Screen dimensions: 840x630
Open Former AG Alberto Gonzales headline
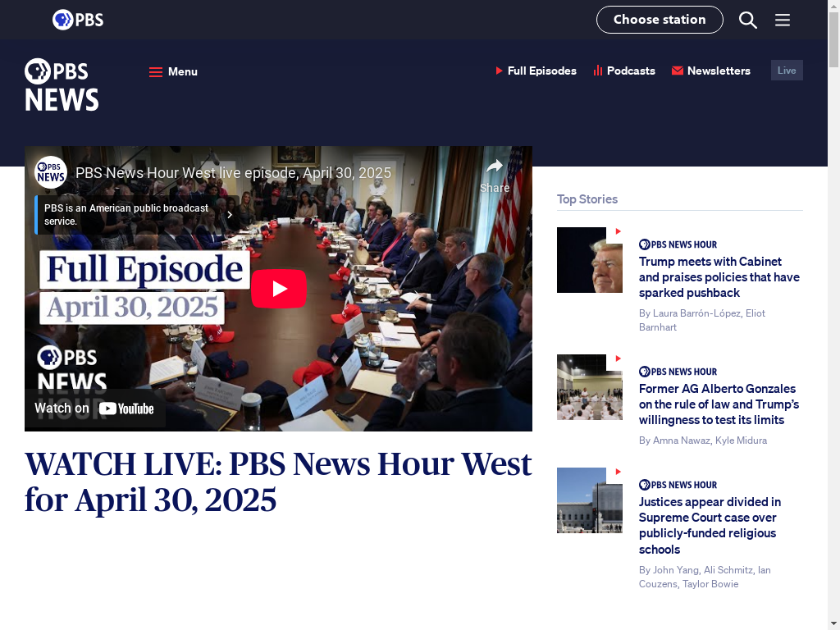click(719, 404)
